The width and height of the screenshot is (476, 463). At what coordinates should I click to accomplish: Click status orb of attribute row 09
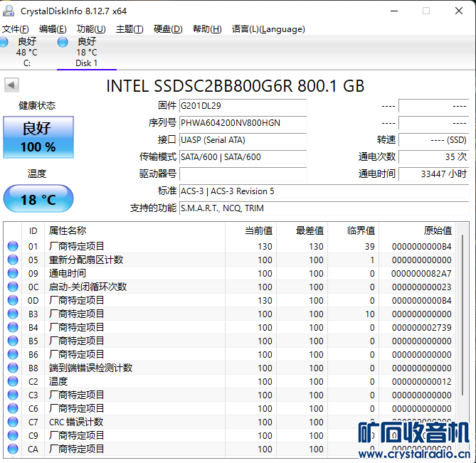13,273
